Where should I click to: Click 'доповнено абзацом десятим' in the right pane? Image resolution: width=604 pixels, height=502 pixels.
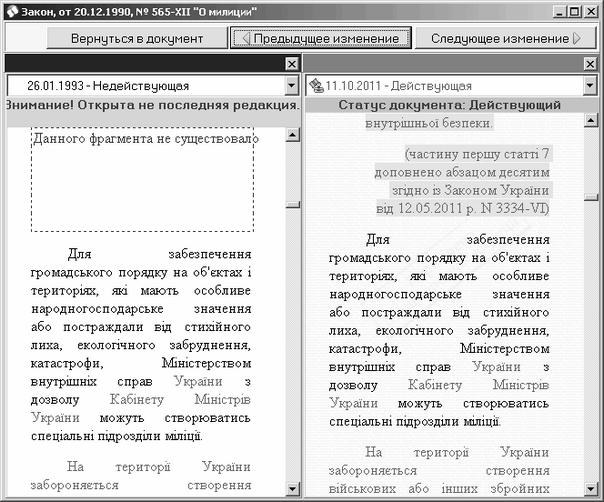tap(462, 172)
